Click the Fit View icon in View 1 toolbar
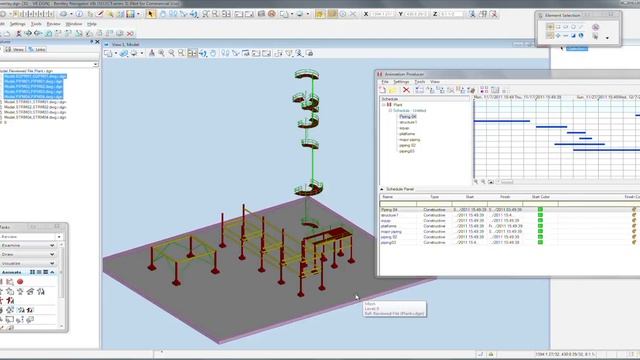The height and width of the screenshot is (360, 640). point(192,53)
